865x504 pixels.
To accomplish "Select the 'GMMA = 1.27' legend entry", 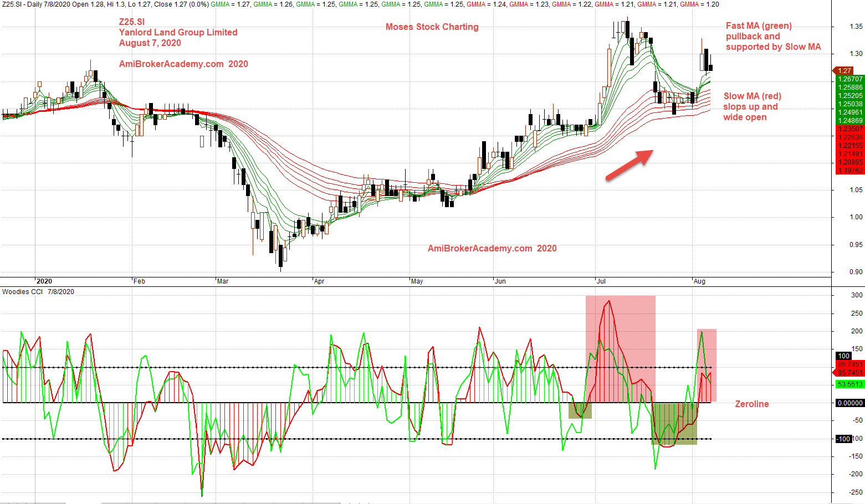I will tap(230, 4).
